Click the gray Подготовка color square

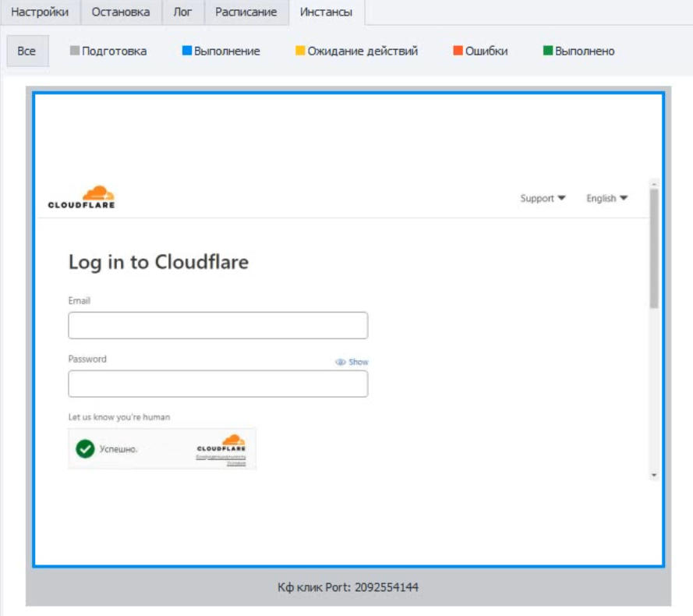(x=75, y=51)
